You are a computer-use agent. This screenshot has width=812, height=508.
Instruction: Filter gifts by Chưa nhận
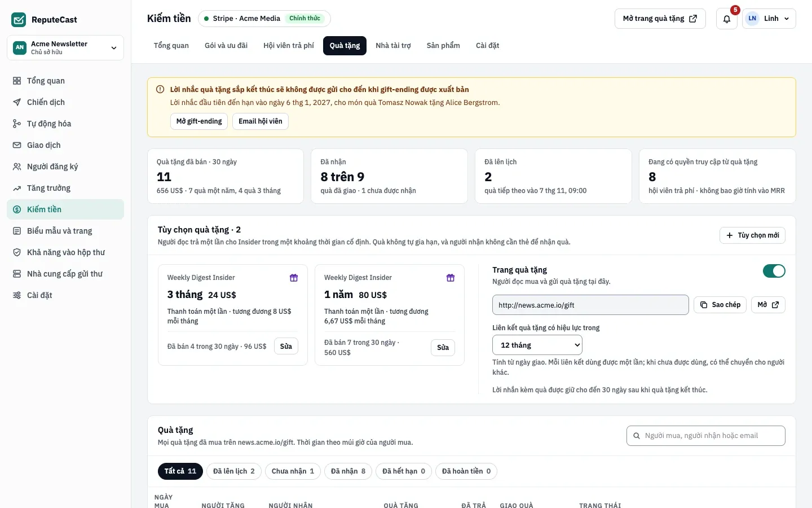pyautogui.click(x=293, y=471)
